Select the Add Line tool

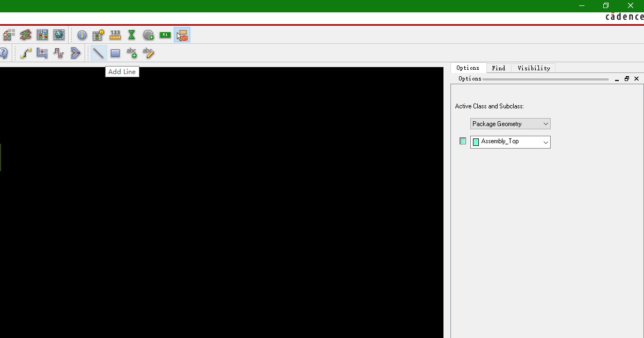(98, 53)
